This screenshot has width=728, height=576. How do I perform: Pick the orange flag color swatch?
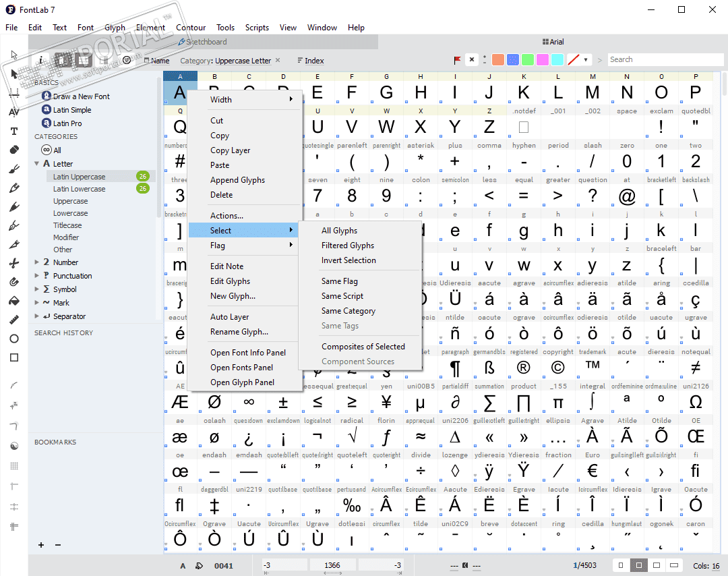point(498,59)
